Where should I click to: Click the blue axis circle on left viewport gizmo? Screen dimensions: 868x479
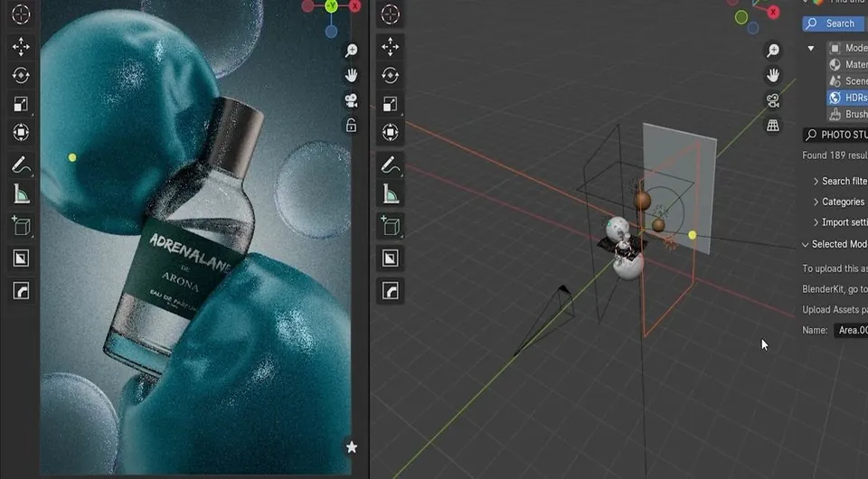(x=331, y=32)
